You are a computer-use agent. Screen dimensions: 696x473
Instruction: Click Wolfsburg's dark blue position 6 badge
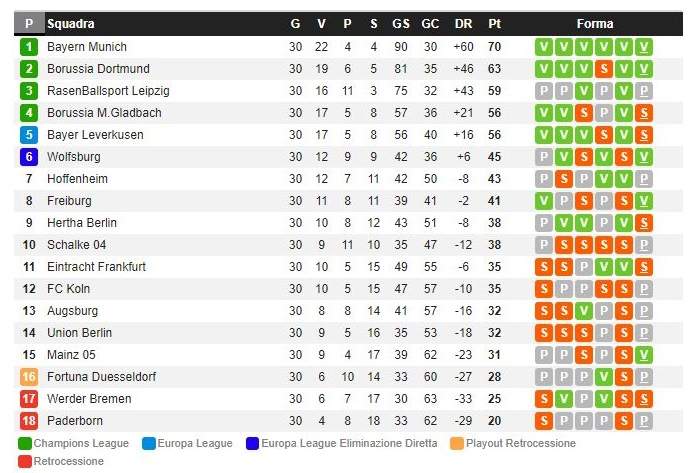coord(28,157)
